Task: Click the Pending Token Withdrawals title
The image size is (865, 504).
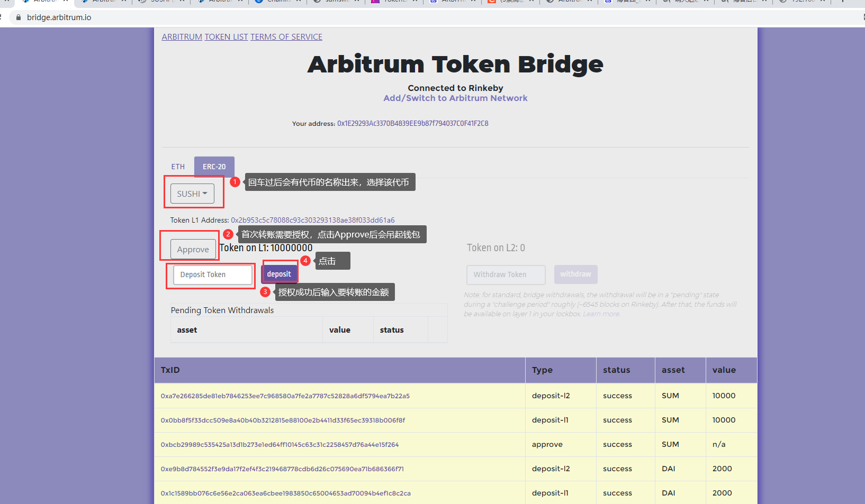Action: (222, 310)
